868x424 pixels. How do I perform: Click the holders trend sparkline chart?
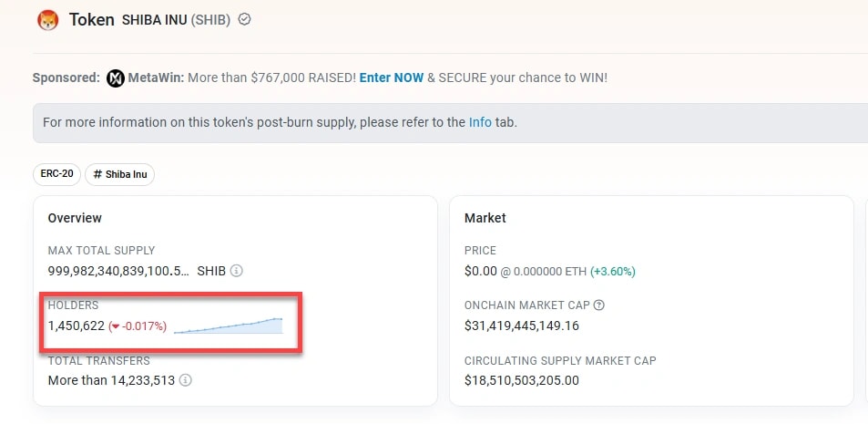[228, 326]
